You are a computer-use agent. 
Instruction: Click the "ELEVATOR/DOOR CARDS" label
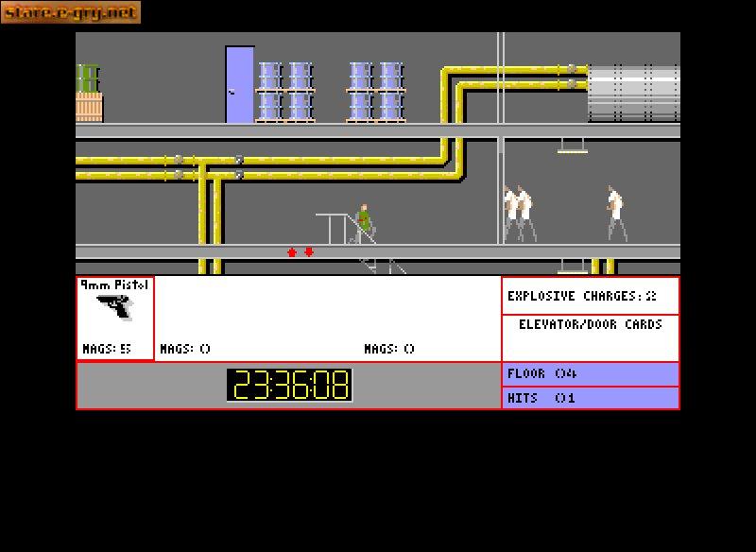point(590,324)
